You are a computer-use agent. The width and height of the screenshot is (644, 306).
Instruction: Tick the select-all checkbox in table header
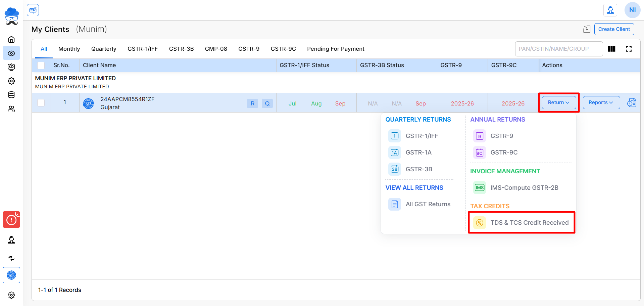coord(41,65)
